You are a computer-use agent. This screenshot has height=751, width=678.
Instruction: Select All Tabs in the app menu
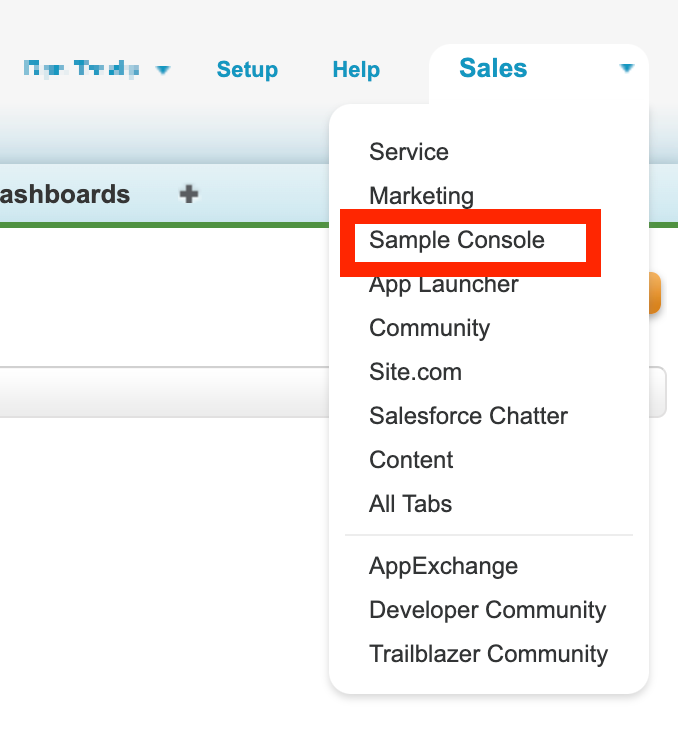click(x=410, y=504)
